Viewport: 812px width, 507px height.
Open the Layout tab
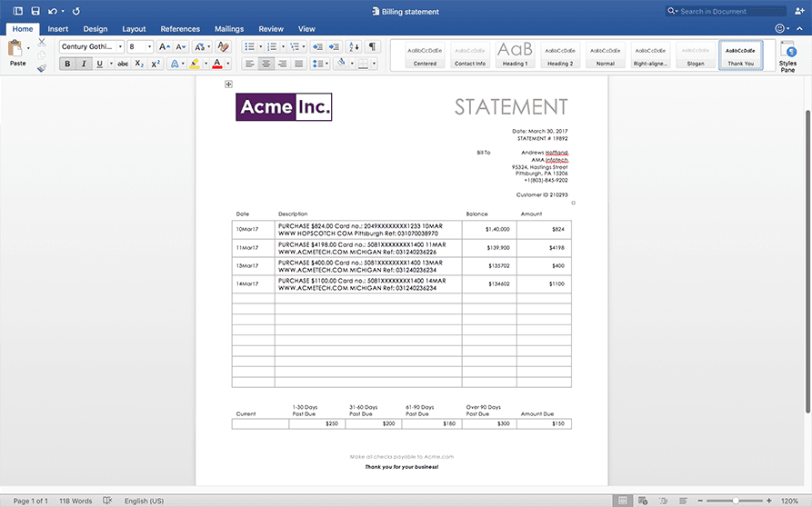tap(134, 29)
